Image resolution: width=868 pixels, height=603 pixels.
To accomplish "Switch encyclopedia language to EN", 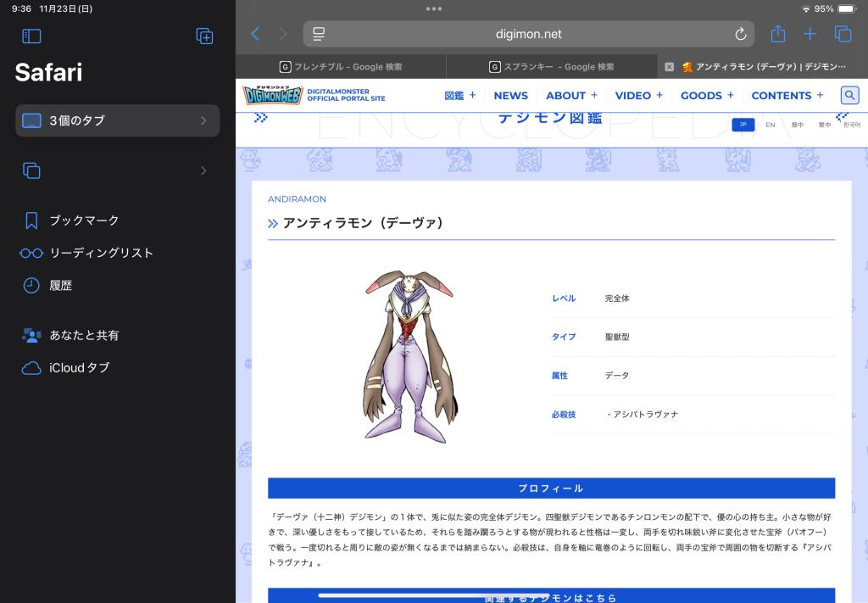I will click(x=770, y=125).
